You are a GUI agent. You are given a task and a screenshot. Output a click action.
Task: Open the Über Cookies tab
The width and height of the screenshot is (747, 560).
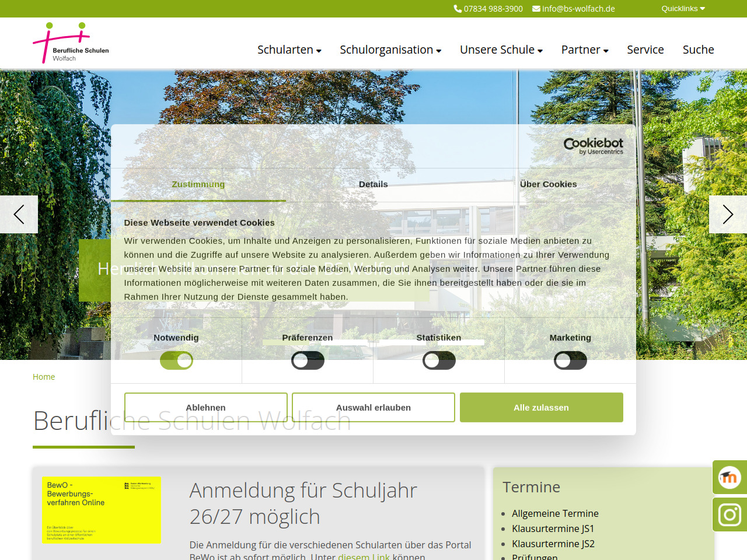point(548,184)
